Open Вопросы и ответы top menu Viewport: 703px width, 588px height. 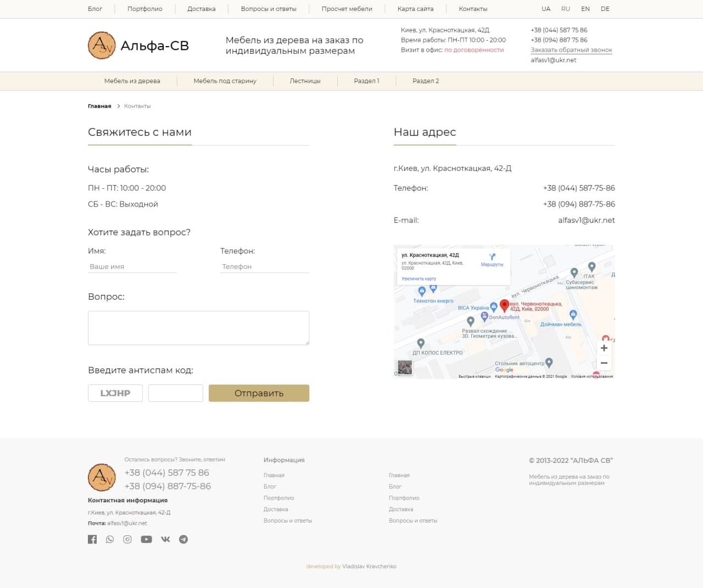pyautogui.click(x=269, y=9)
